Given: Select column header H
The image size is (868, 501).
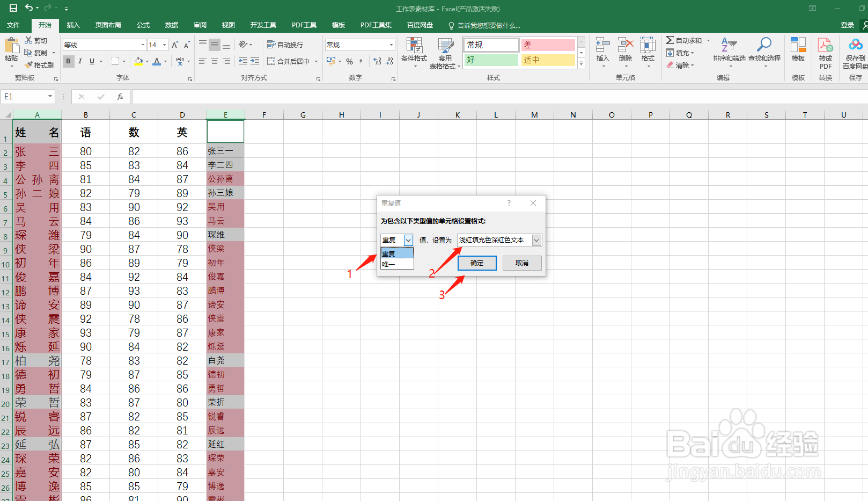Looking at the screenshot, I should point(342,115).
